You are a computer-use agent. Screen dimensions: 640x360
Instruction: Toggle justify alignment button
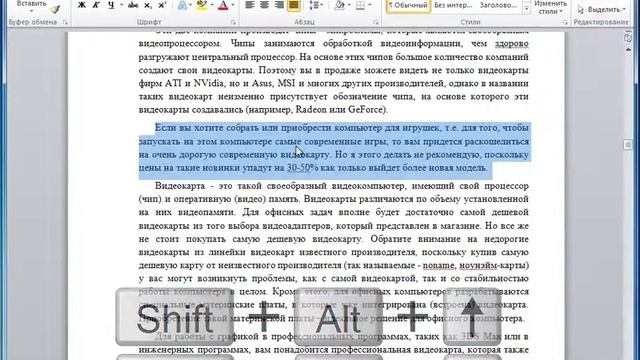[x=293, y=5]
